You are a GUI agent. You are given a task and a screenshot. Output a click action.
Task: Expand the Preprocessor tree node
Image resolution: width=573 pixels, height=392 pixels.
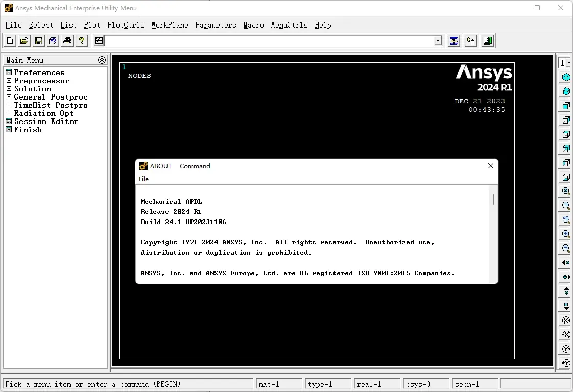coord(9,80)
